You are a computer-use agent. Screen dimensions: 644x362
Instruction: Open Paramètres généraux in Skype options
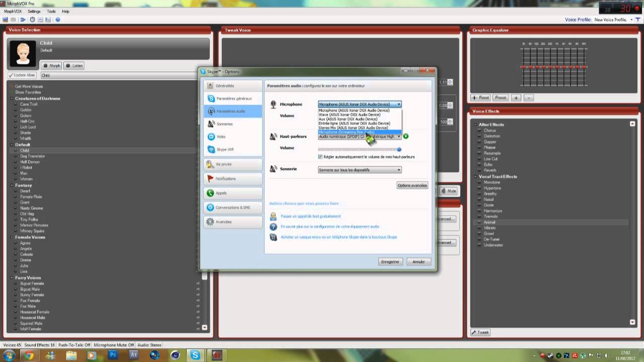[x=233, y=99]
